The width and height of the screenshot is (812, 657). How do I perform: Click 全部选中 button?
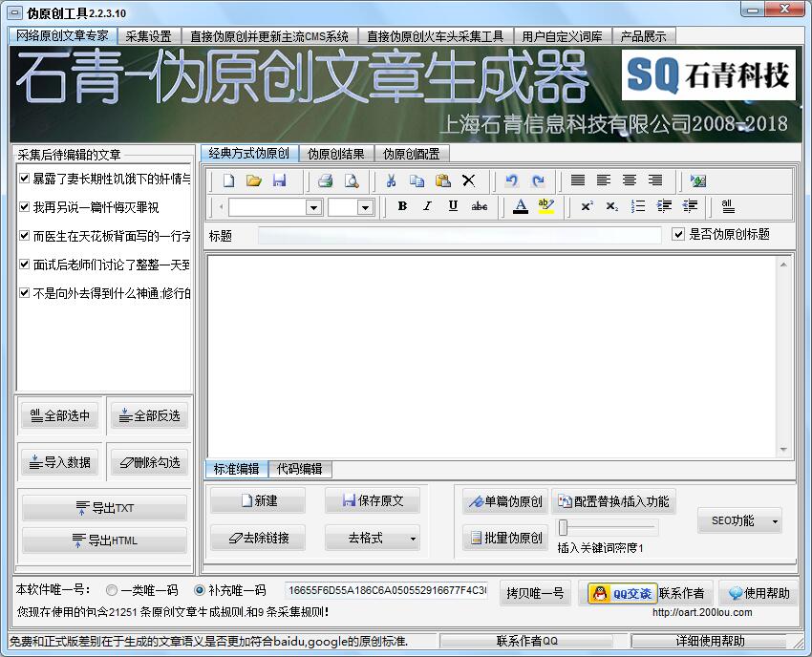[59, 415]
